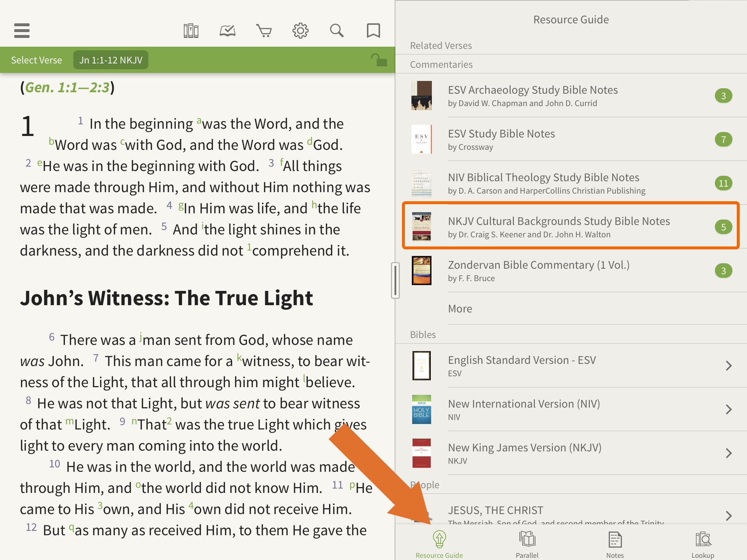Tap the search magnifier icon
The height and width of the screenshot is (560, 747).
point(337,31)
